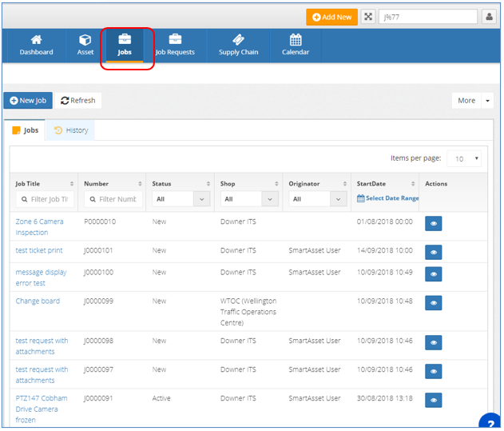
Task: Go to the Asset cube icon
Action: (85, 40)
